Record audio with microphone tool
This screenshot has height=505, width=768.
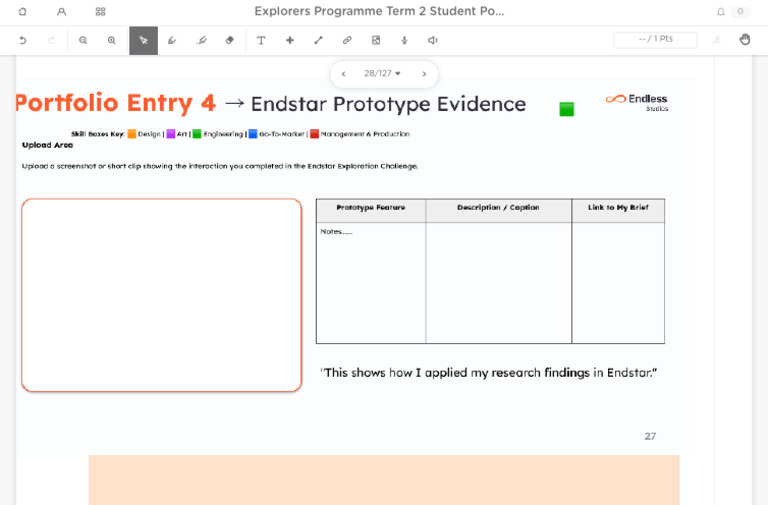coord(404,40)
